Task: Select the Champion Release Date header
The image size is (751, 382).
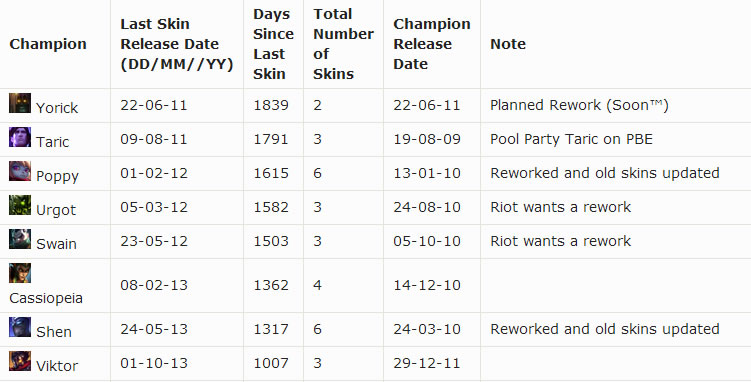Action: 432,44
